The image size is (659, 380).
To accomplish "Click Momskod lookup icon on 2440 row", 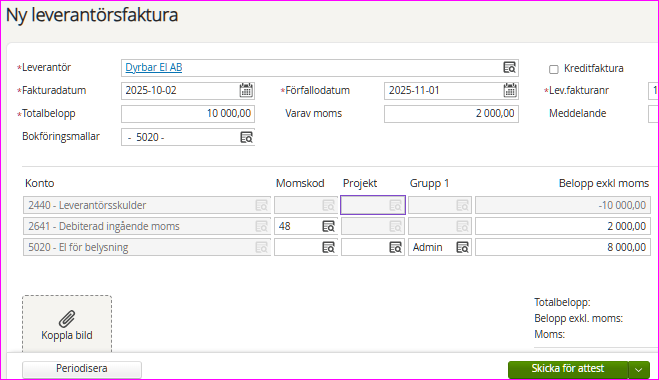I will tap(328, 205).
